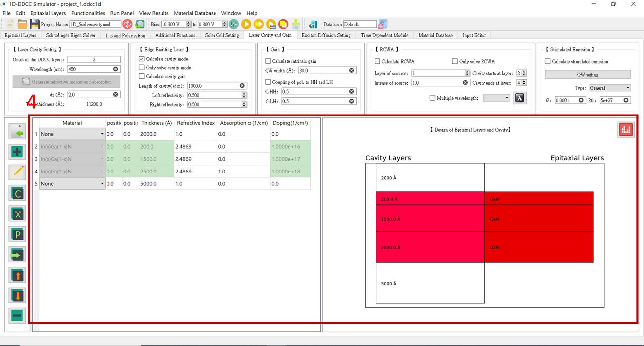Click the yellow play run button
The image size is (644, 346).
[x=246, y=24]
